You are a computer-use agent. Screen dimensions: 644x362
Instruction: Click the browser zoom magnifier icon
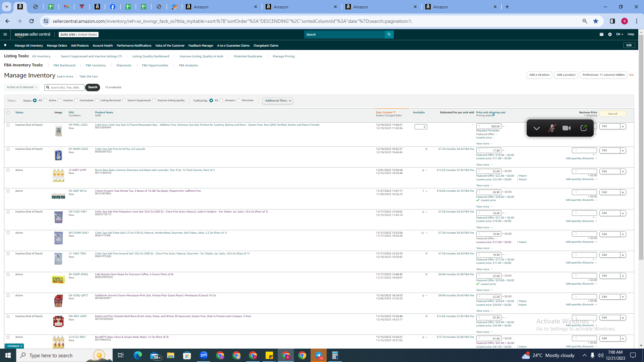(585, 21)
